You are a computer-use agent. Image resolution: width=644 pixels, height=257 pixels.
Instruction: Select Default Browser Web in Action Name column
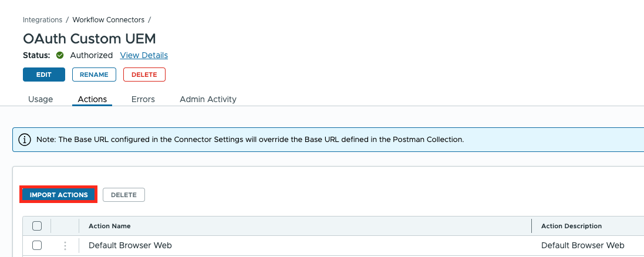[130, 245]
